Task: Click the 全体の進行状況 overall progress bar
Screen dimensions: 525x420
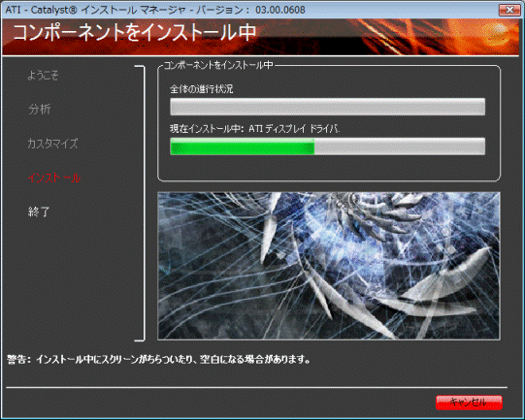Action: click(327, 107)
